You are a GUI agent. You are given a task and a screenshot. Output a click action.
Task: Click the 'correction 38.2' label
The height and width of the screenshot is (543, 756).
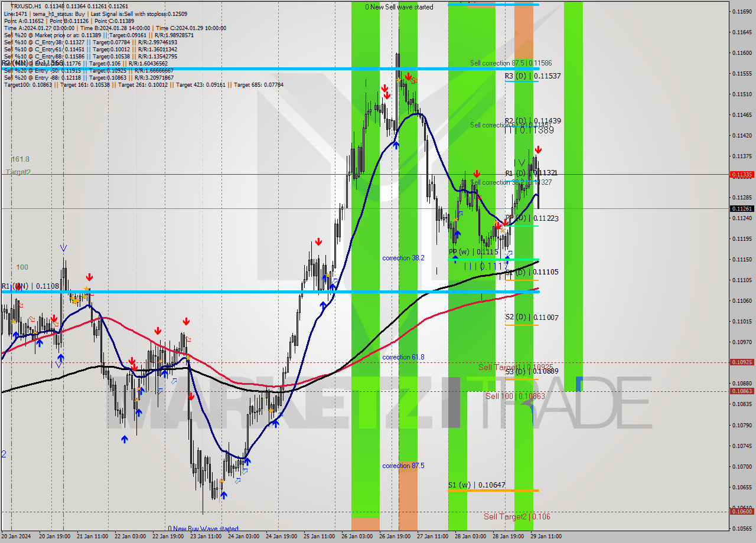click(403, 258)
